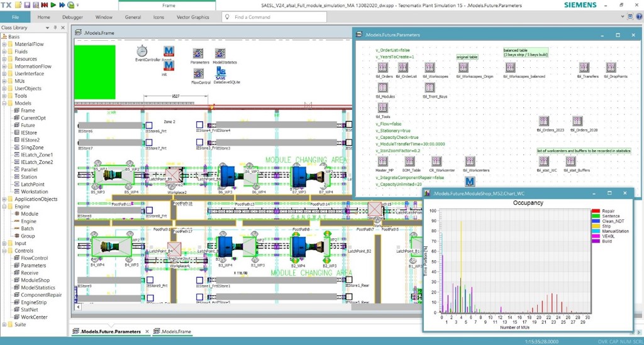
Task: Open the Parameters frame icon in Models.Frame
Action: (x=198, y=53)
